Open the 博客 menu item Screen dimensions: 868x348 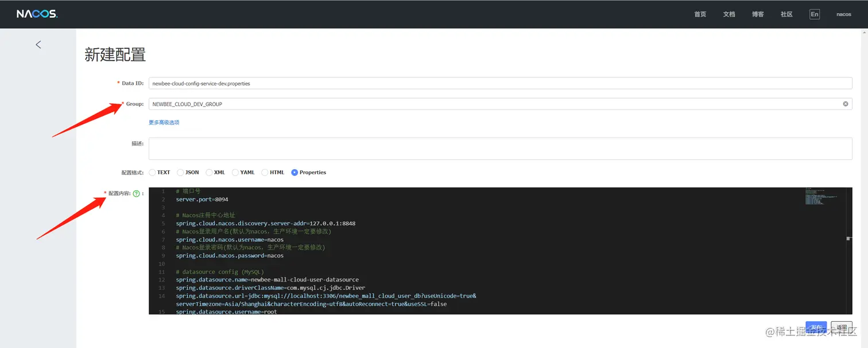pyautogui.click(x=758, y=14)
